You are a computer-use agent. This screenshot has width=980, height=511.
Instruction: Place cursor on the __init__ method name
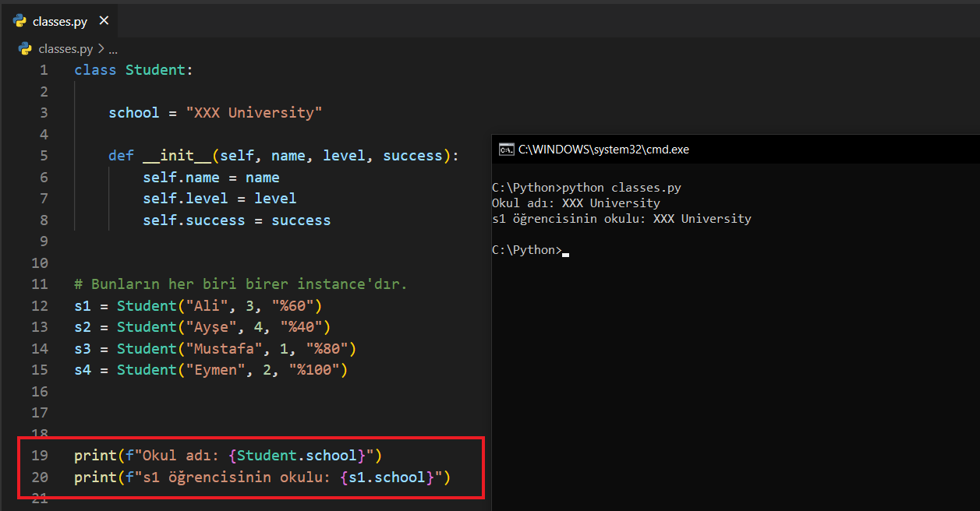pyautogui.click(x=177, y=156)
